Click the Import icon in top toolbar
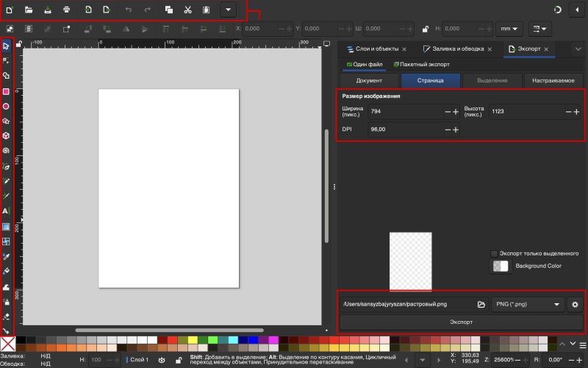 (88, 10)
